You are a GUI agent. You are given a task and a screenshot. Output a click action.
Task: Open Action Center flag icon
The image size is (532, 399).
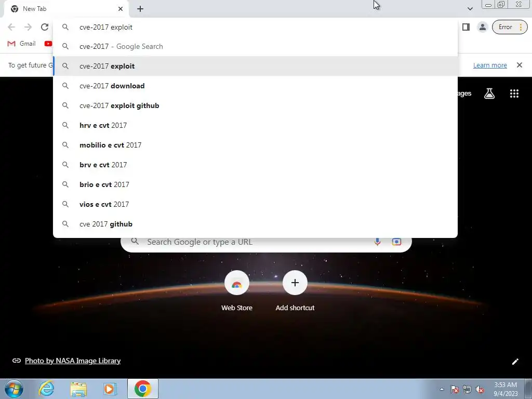point(455,389)
